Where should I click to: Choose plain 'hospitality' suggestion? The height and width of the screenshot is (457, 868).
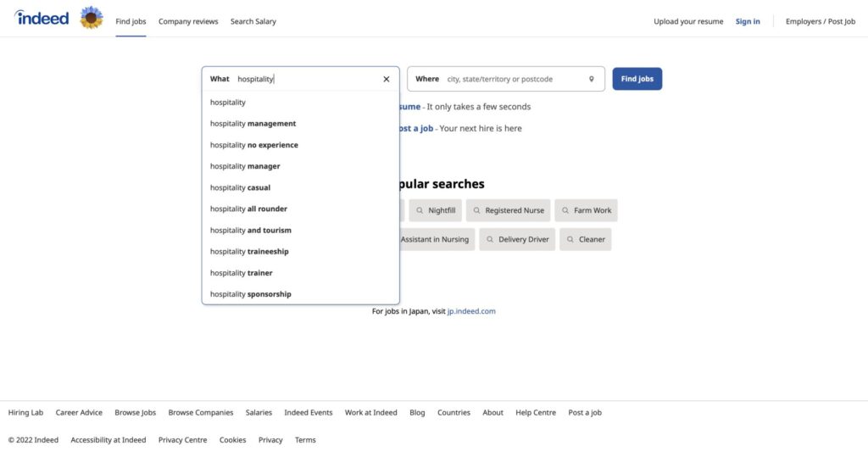pyautogui.click(x=301, y=103)
